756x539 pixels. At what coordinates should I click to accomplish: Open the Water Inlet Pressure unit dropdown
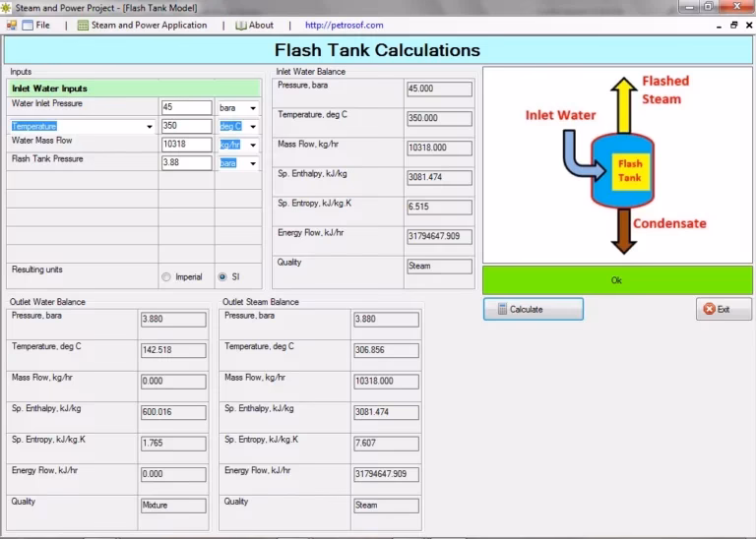(x=253, y=108)
